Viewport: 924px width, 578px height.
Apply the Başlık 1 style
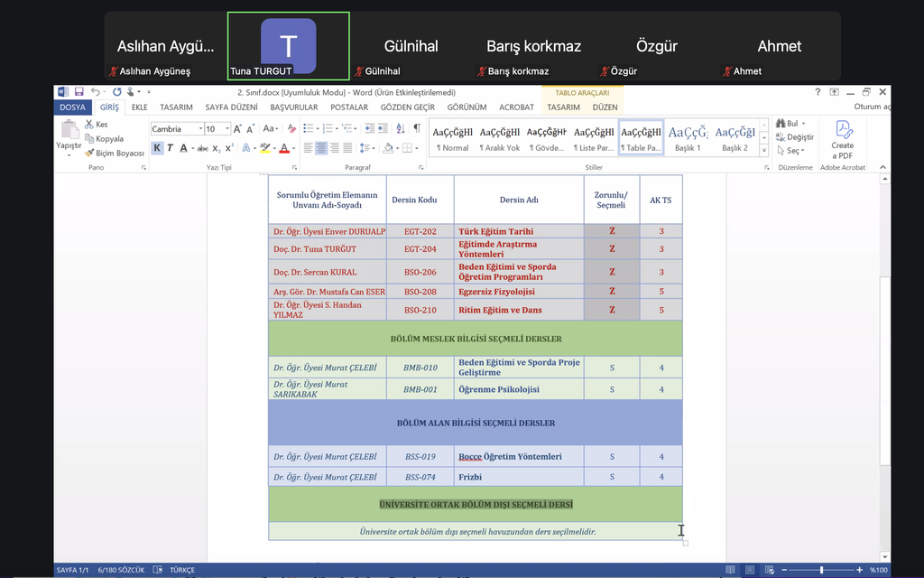[688, 137]
